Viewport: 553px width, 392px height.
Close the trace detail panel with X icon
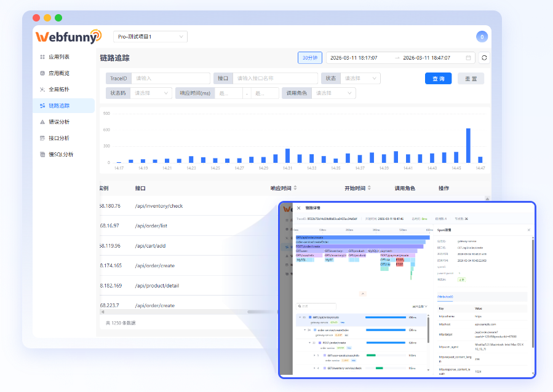tap(299, 208)
